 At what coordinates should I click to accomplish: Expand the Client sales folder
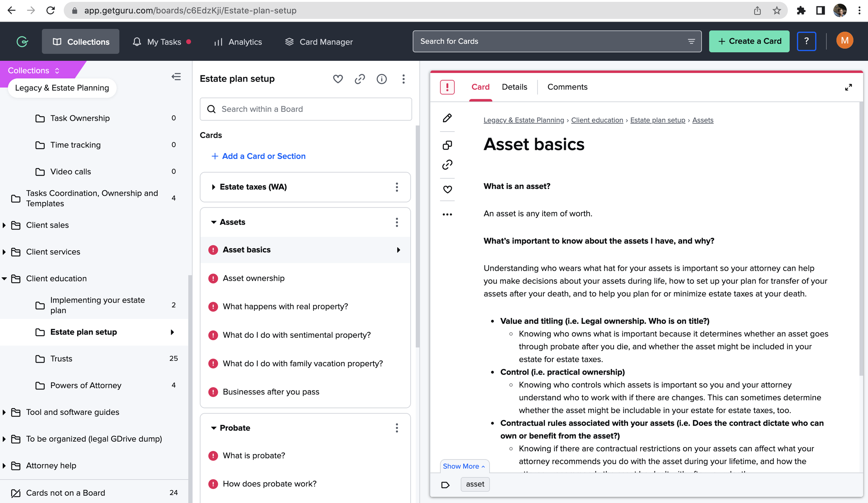click(4, 225)
